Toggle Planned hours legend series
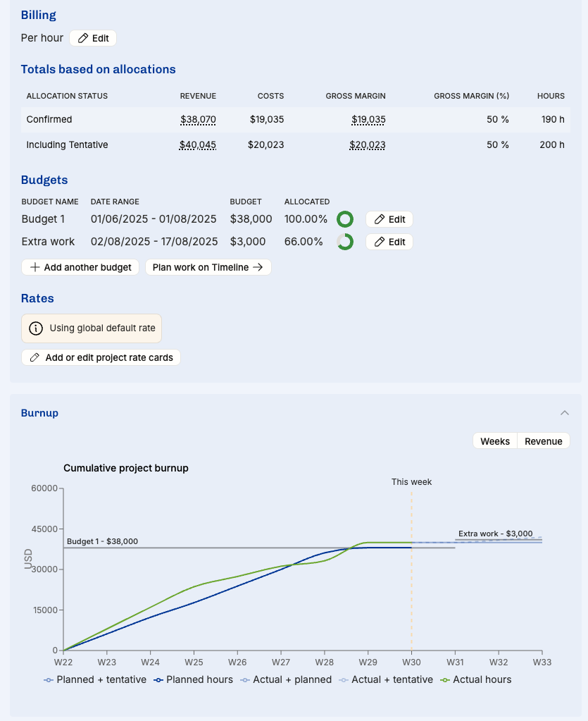 (x=193, y=680)
